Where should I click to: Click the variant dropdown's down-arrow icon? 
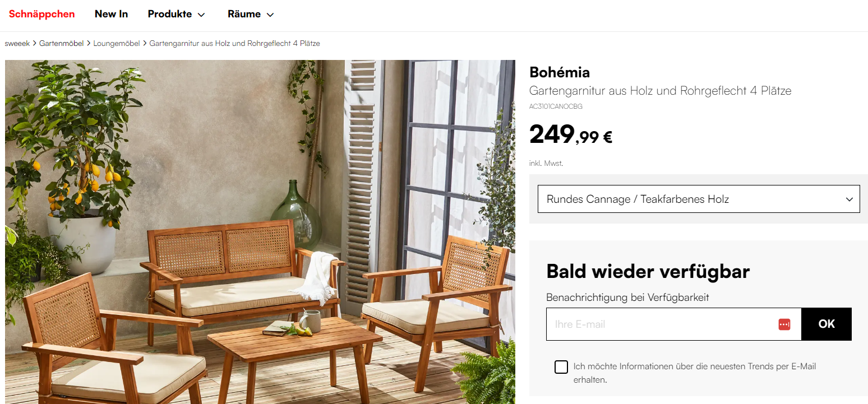pos(849,199)
